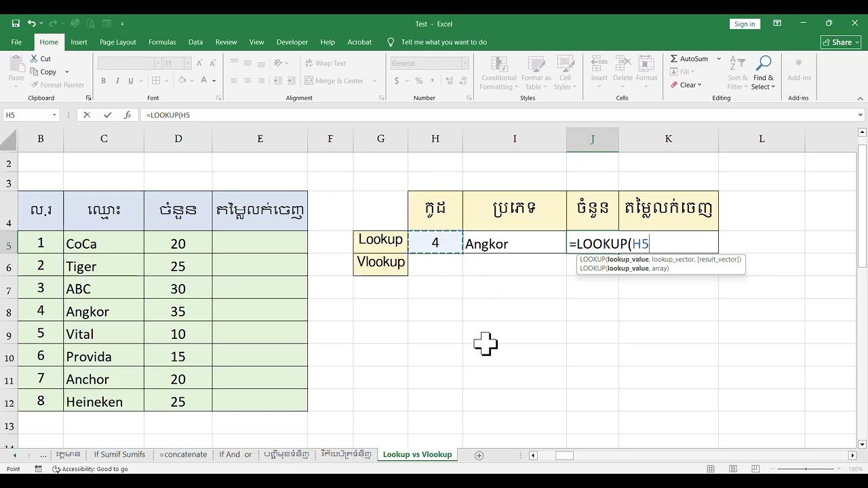This screenshot has width=868, height=488.
Task: Switch to the Page Layout tab
Action: (x=118, y=42)
